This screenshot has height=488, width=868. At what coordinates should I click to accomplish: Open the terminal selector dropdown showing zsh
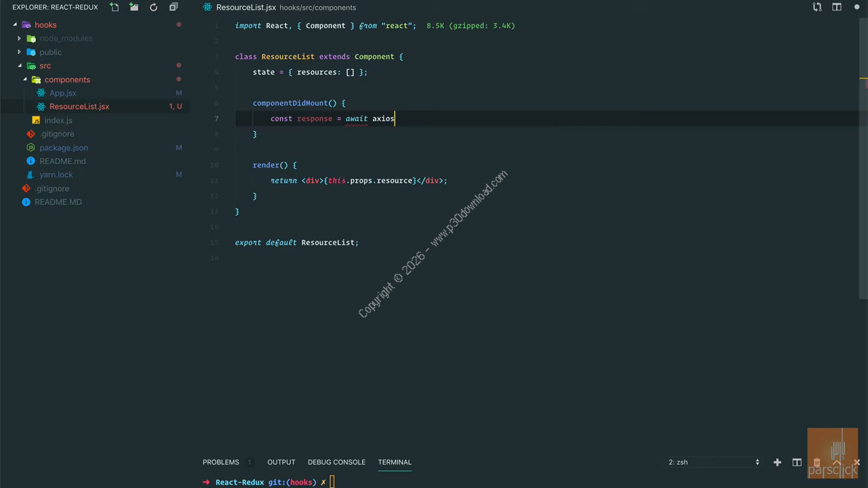713,462
